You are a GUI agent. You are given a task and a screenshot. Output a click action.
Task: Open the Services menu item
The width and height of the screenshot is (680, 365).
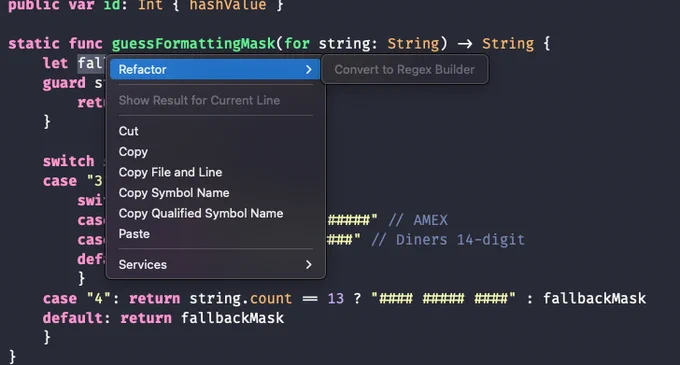point(216,264)
